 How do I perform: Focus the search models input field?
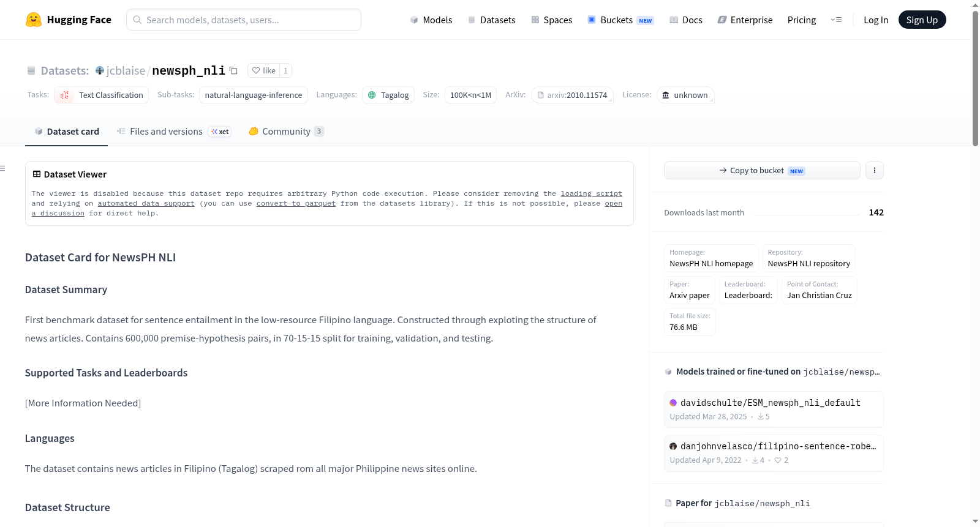244,20
